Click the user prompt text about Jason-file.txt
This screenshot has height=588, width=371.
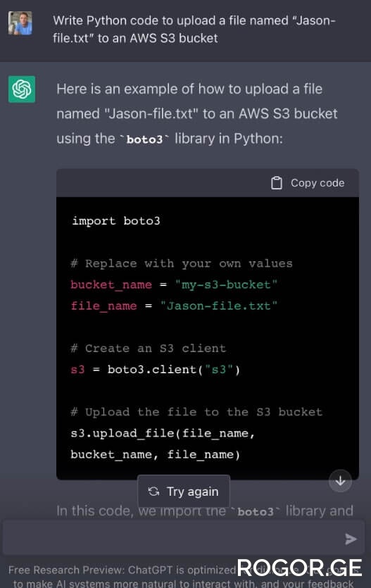tap(194, 30)
